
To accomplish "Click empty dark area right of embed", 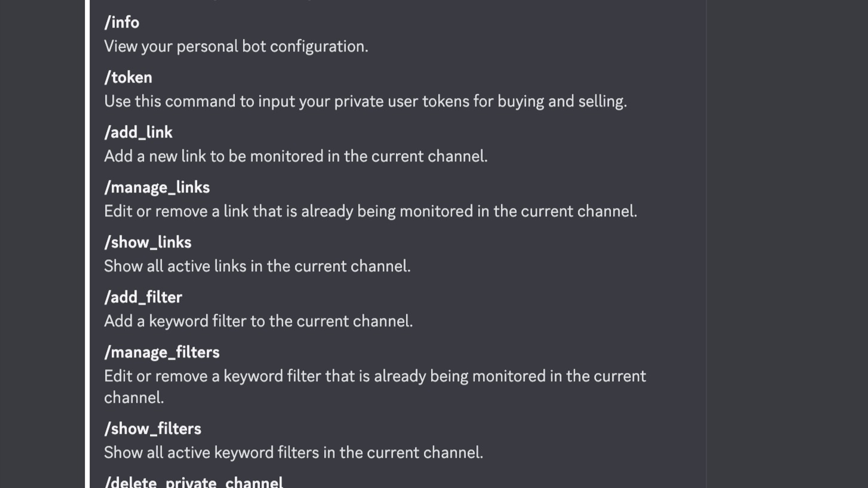I will pyautogui.click(x=787, y=244).
